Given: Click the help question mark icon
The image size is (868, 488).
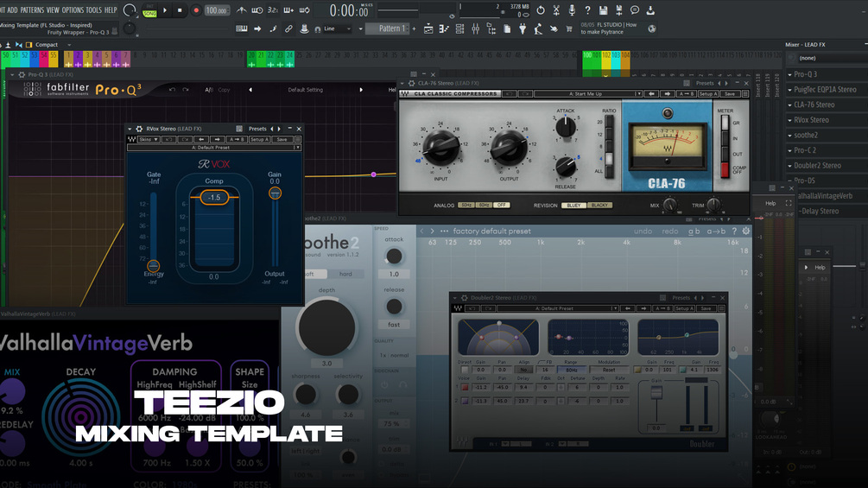Looking at the screenshot, I should click(x=587, y=10).
